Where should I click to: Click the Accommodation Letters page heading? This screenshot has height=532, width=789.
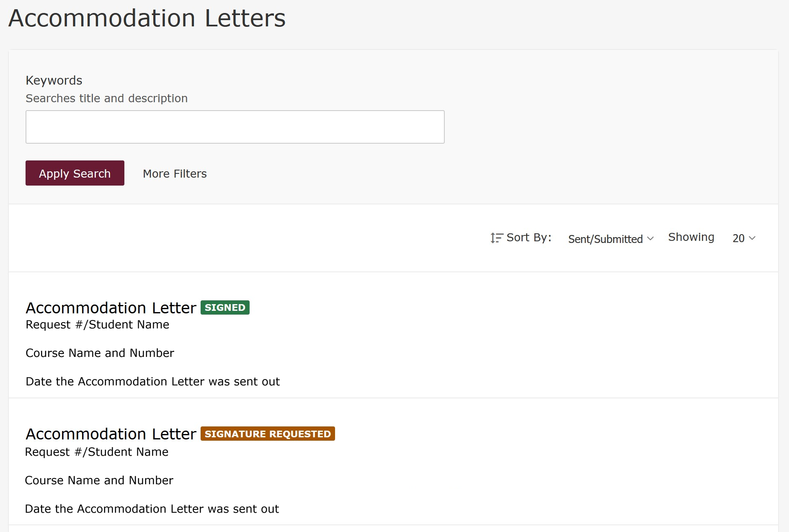(x=147, y=18)
